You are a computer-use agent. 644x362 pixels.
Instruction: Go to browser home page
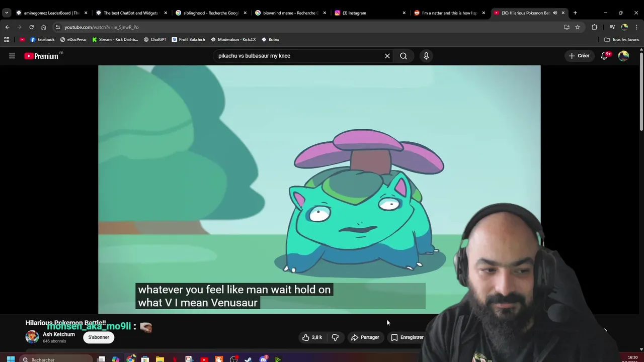(43, 27)
